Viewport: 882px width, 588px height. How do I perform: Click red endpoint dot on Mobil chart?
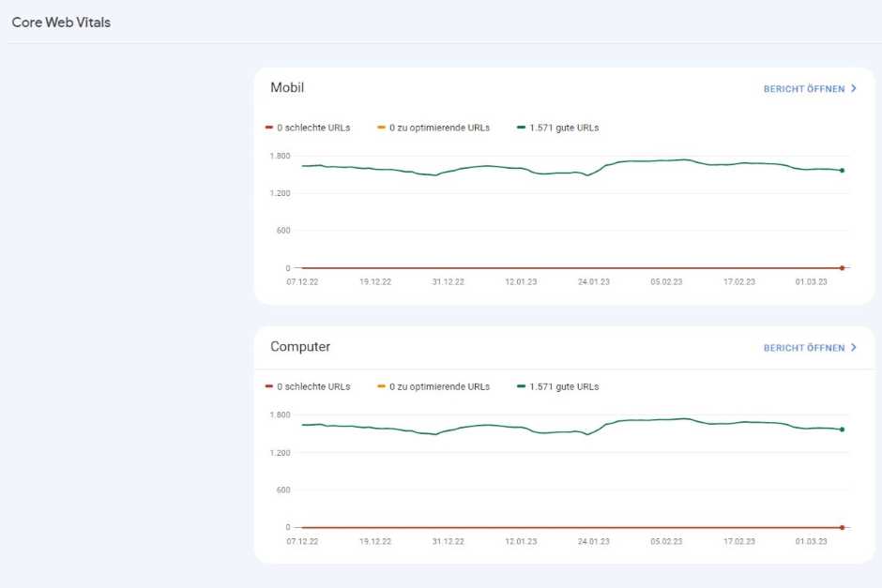click(x=842, y=268)
